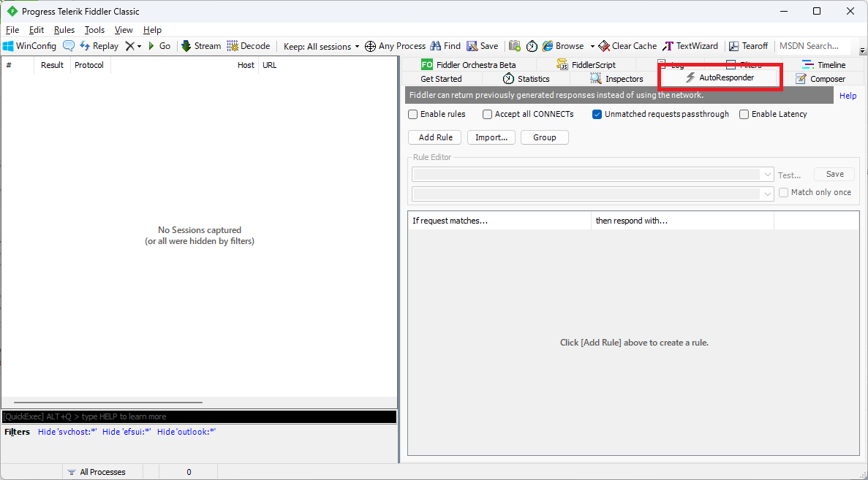The image size is (868, 480).
Task: Click the comment speech bubble icon
Action: click(x=68, y=46)
